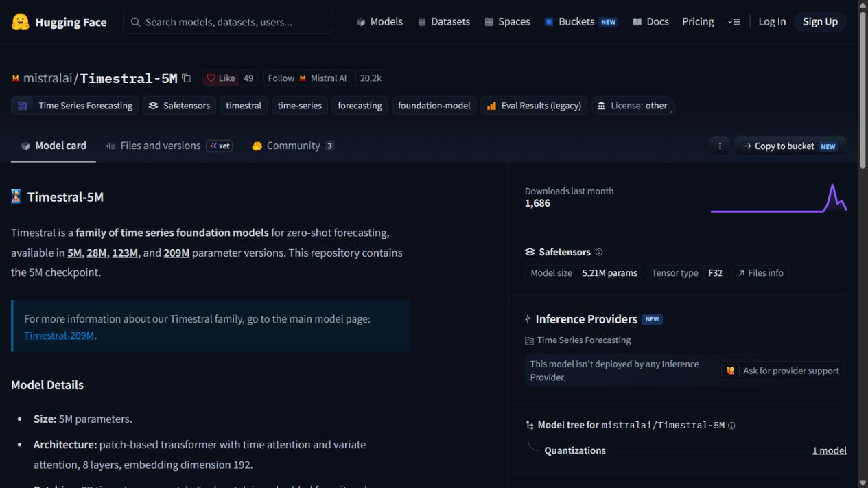
Task: Open the Buckets navigation item
Action: click(580, 22)
